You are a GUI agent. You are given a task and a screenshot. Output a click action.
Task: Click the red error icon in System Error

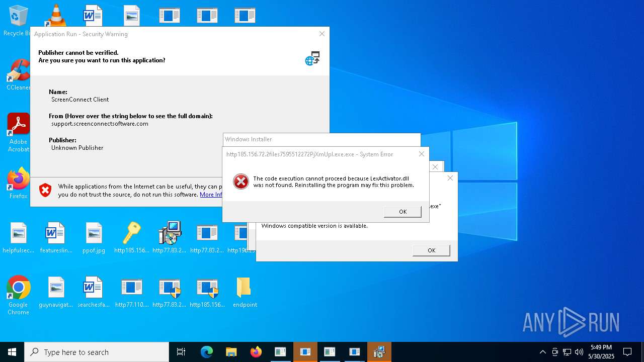tap(241, 182)
